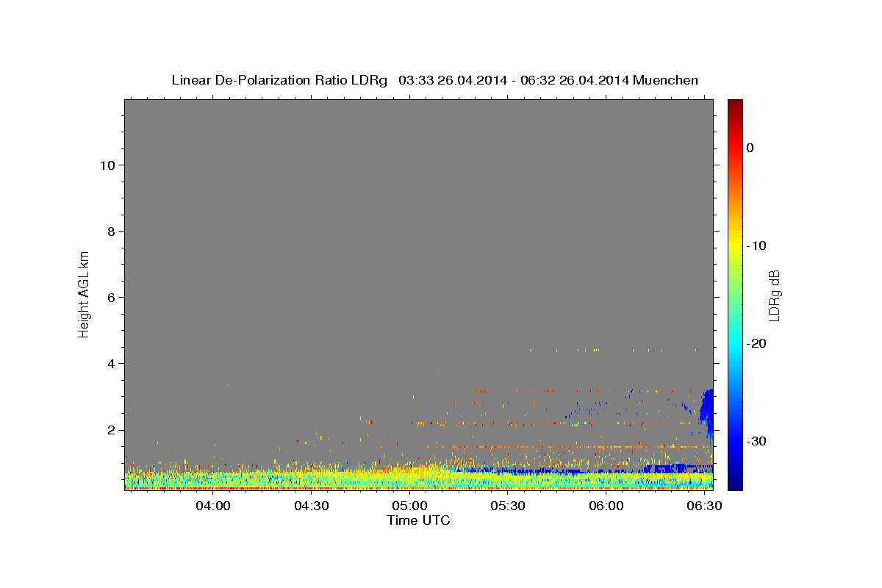Click the 04:00 time tick label
882x588 pixels.
pyautogui.click(x=214, y=506)
